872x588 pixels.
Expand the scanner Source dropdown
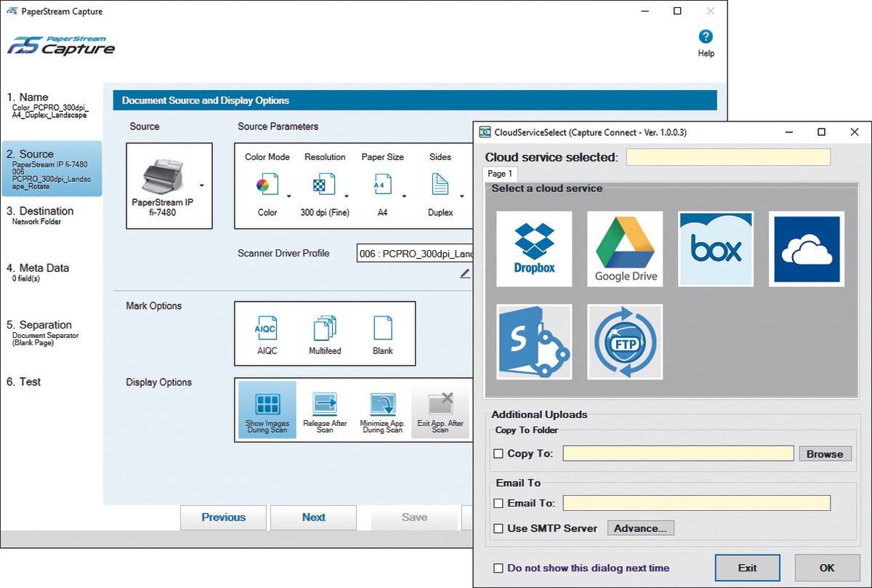(x=201, y=185)
